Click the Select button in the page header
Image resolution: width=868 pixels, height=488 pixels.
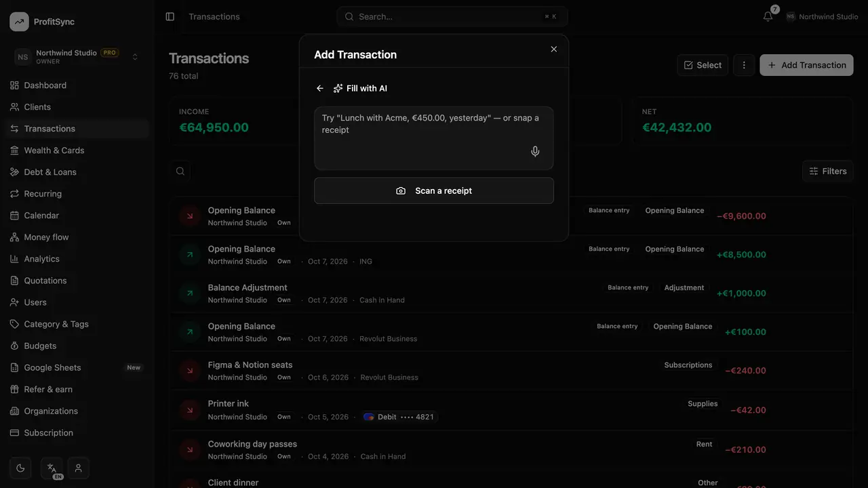[703, 65]
